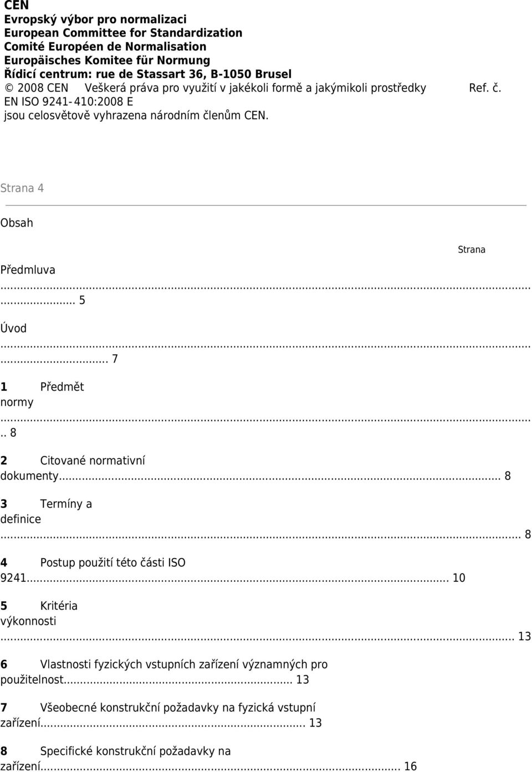The width and height of the screenshot is (532, 772).
Task: Click page number 16 in contents
Action: 410,766
